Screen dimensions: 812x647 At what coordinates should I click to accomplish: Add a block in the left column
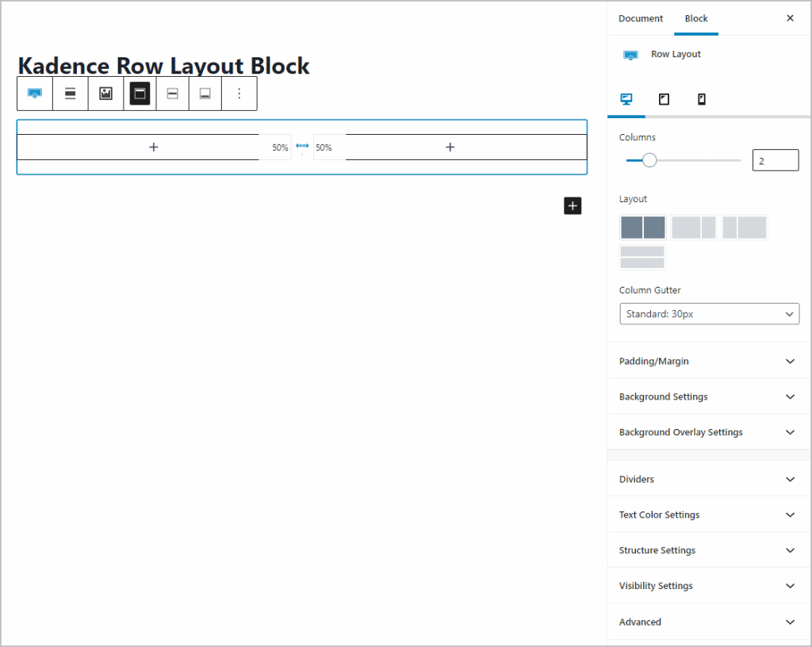pyautogui.click(x=154, y=147)
